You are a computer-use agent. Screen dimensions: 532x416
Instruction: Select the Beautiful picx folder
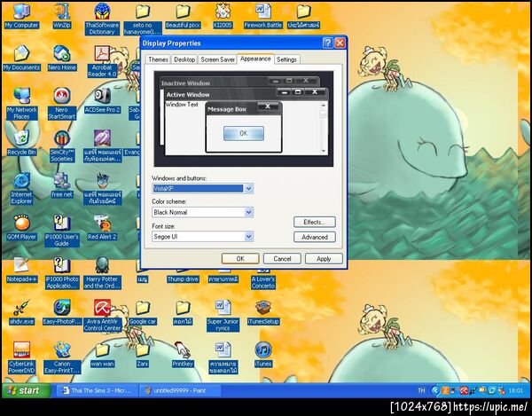click(x=183, y=16)
